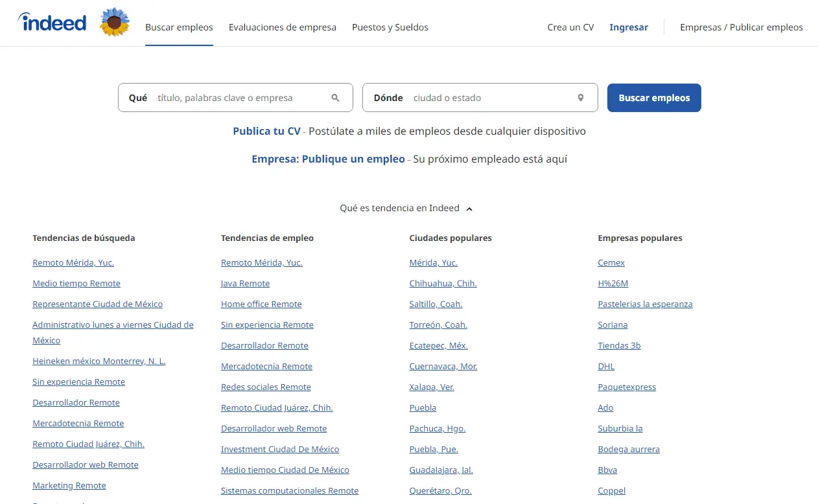Select Crea un CV in header

click(570, 27)
